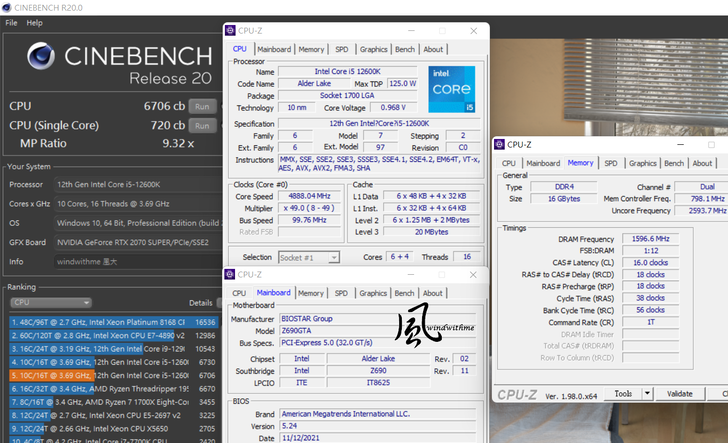The image size is (728, 443).
Task: Switch to SPD tab in the Memory window
Action: click(609, 163)
